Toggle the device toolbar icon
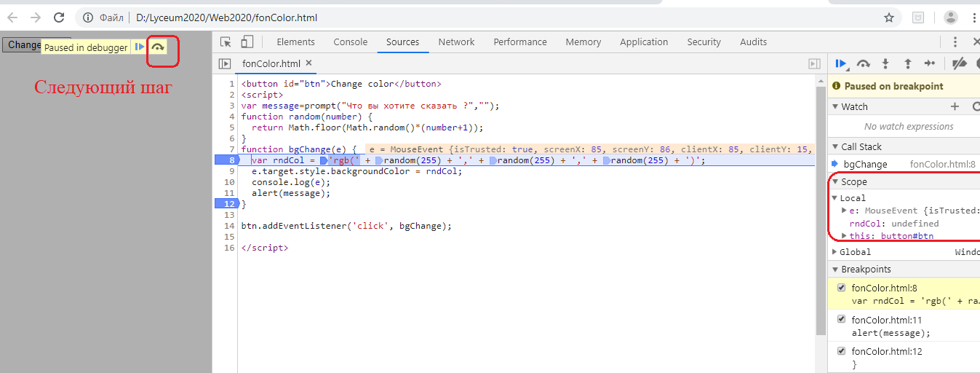980x373 pixels. (x=247, y=42)
